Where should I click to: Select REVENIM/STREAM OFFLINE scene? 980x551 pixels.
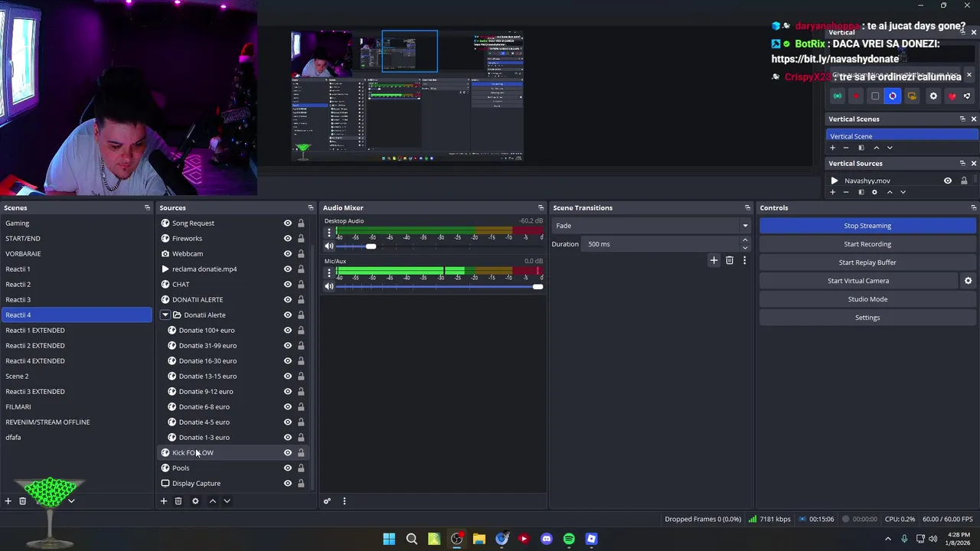pos(77,422)
